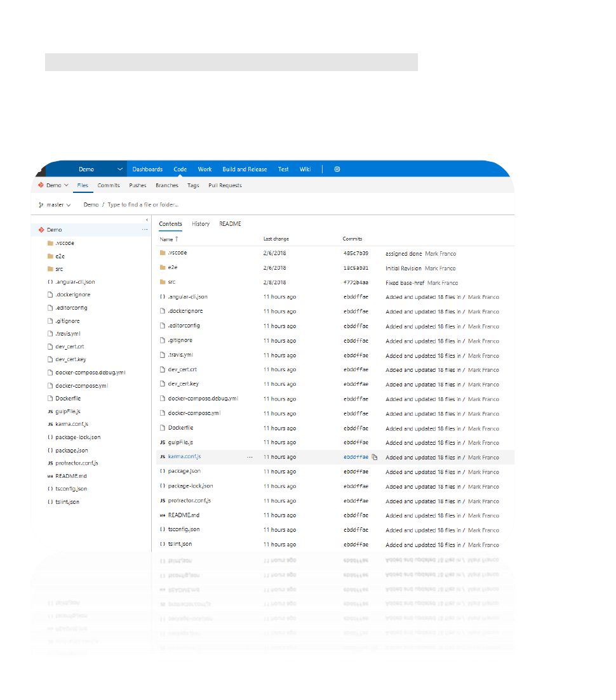The height and width of the screenshot is (700, 616).
Task: Open the Dashboards hub
Action: [147, 169]
